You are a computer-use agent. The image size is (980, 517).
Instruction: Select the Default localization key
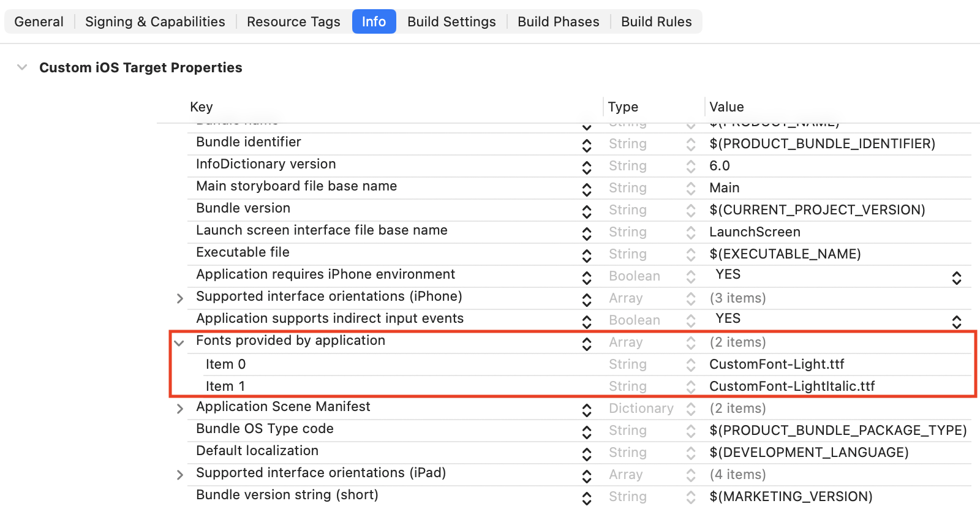tap(257, 451)
